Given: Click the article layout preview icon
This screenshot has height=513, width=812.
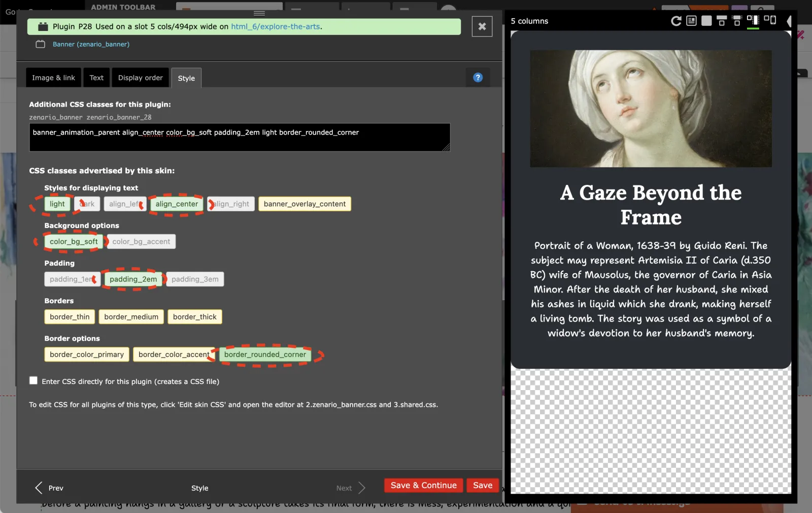Looking at the screenshot, I should click(691, 21).
